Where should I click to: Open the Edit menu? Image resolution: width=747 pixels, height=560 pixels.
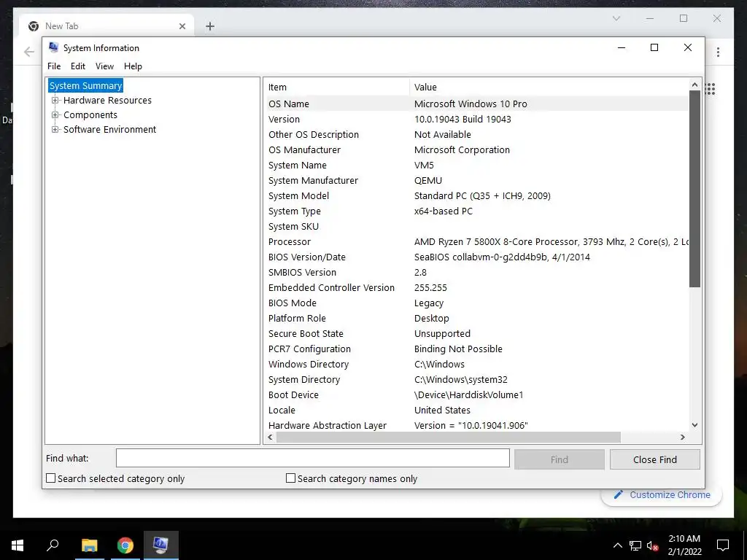pos(77,66)
